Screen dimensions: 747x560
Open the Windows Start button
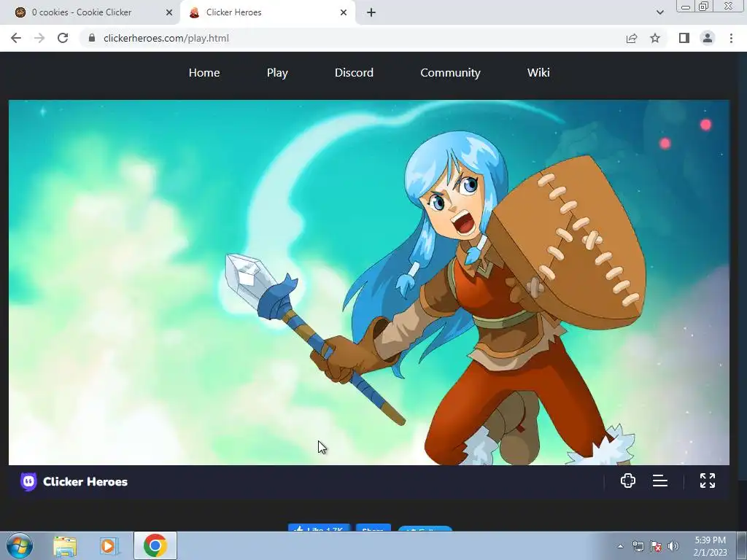(x=20, y=545)
